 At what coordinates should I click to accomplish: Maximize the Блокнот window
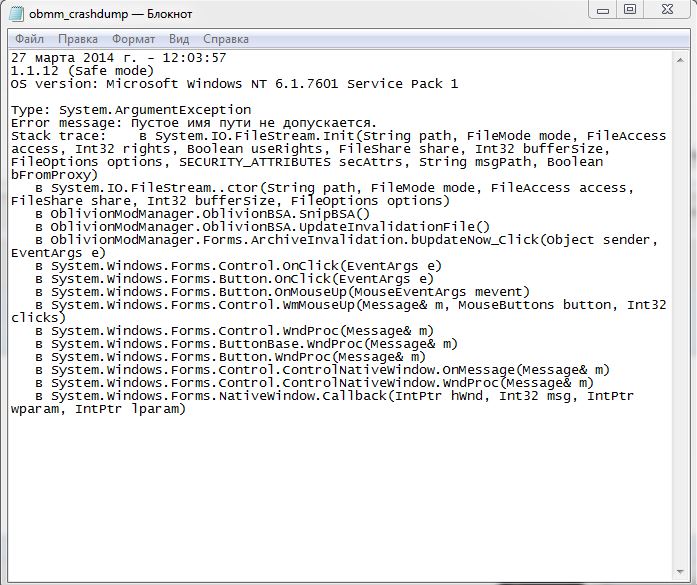(630, 10)
